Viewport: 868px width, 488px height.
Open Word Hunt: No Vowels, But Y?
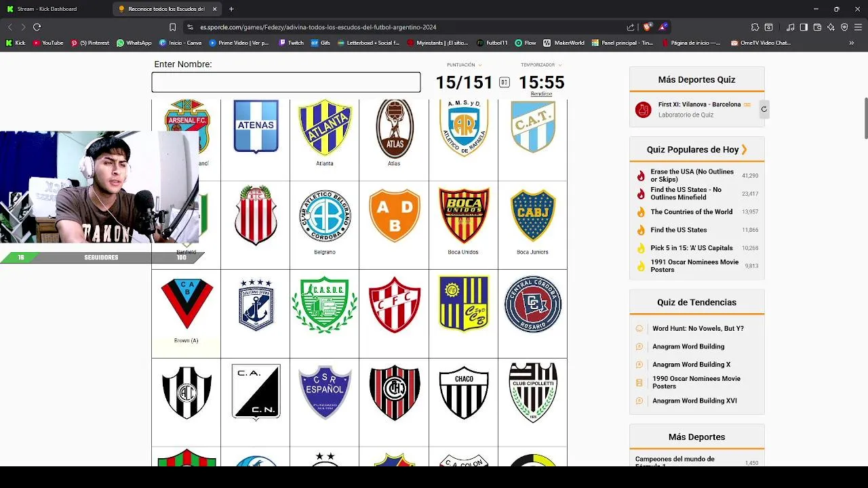698,328
